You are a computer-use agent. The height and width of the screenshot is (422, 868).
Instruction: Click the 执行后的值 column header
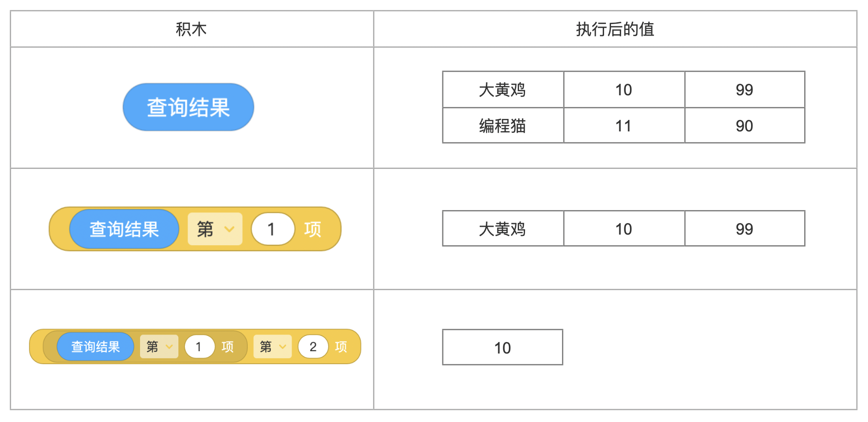click(615, 29)
